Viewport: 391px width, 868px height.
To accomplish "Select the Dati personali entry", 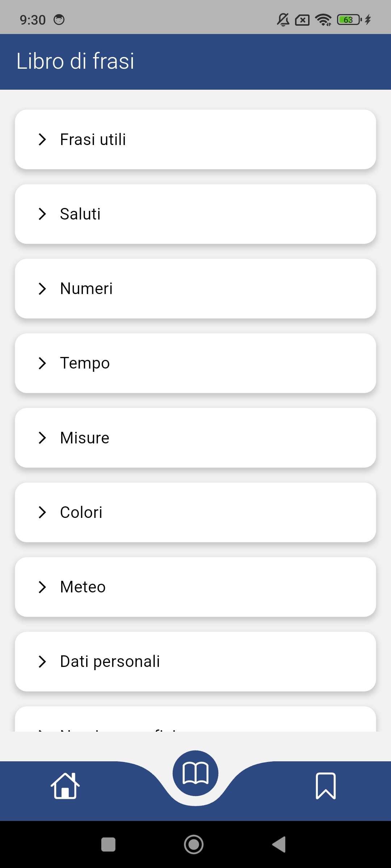I will (x=110, y=661).
